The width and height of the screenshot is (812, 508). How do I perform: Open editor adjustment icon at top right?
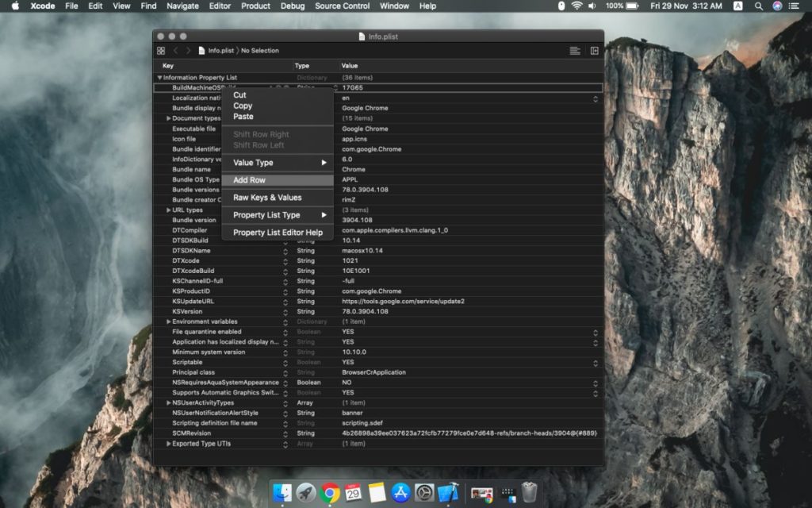pyautogui.click(x=593, y=49)
